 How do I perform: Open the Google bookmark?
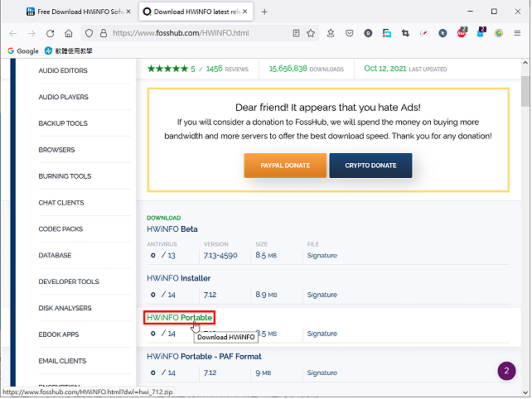[23, 50]
